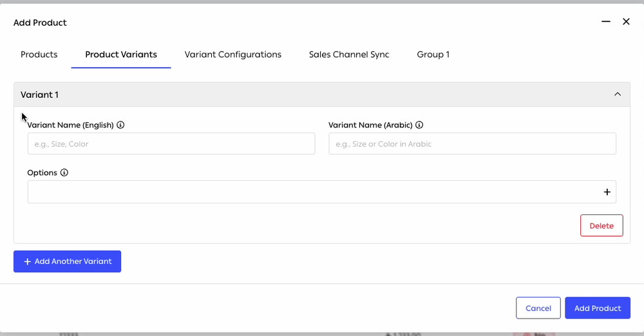Focus the Variant Name (Arabic) field
The image size is (644, 336).
pos(472,144)
